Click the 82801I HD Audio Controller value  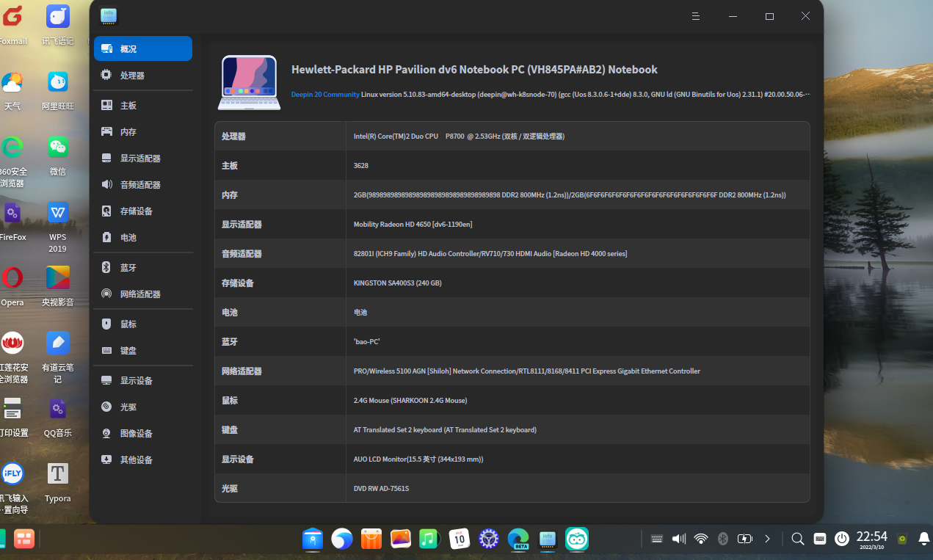(490, 253)
